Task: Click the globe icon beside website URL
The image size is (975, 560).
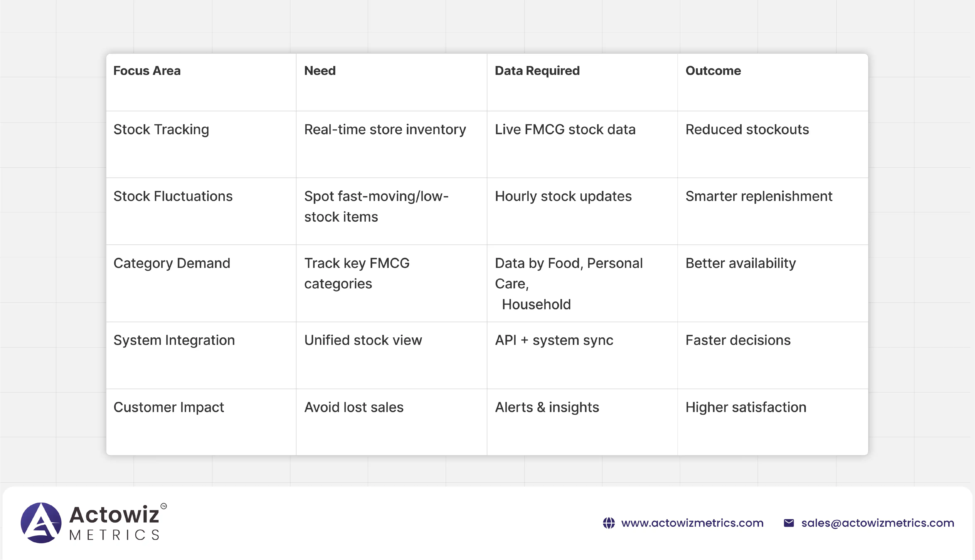Action: 608,523
